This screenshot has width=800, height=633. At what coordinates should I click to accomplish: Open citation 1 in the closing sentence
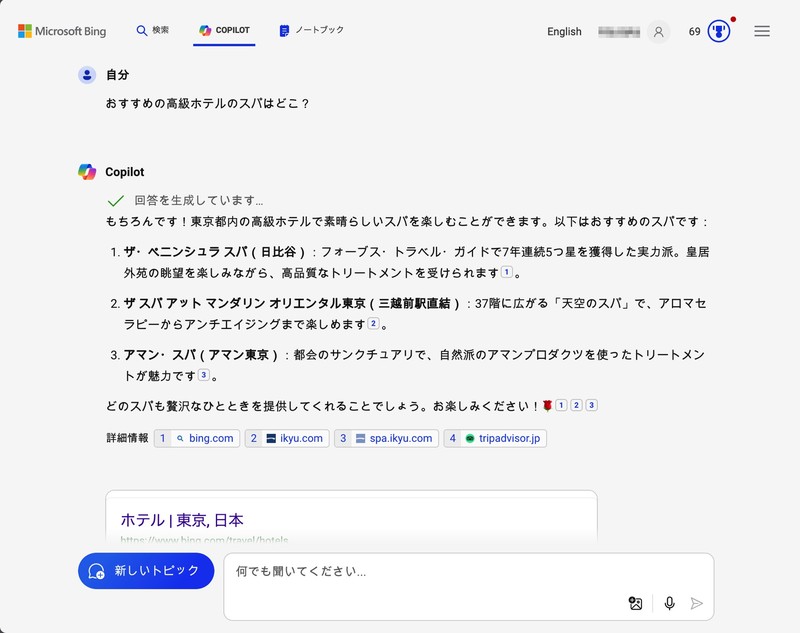(x=561, y=405)
